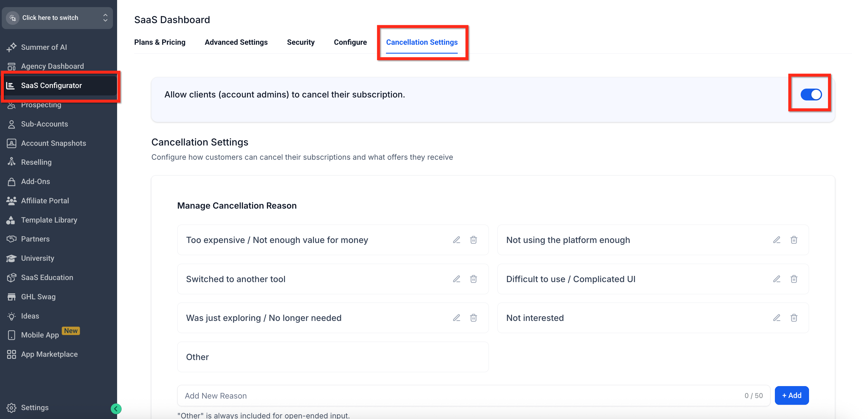Go to Account Snapshots
The height and width of the screenshot is (419, 868).
pyautogui.click(x=53, y=143)
